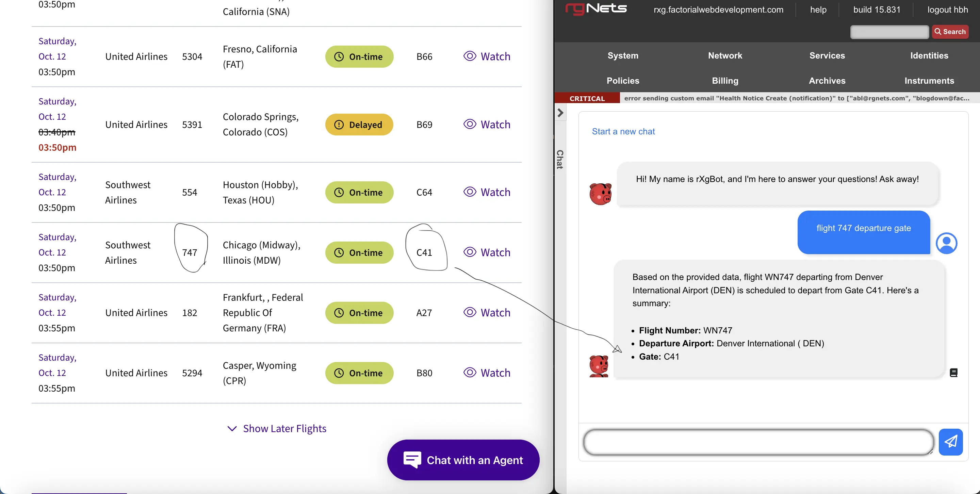
Task: Start a new chat
Action: pyautogui.click(x=623, y=131)
